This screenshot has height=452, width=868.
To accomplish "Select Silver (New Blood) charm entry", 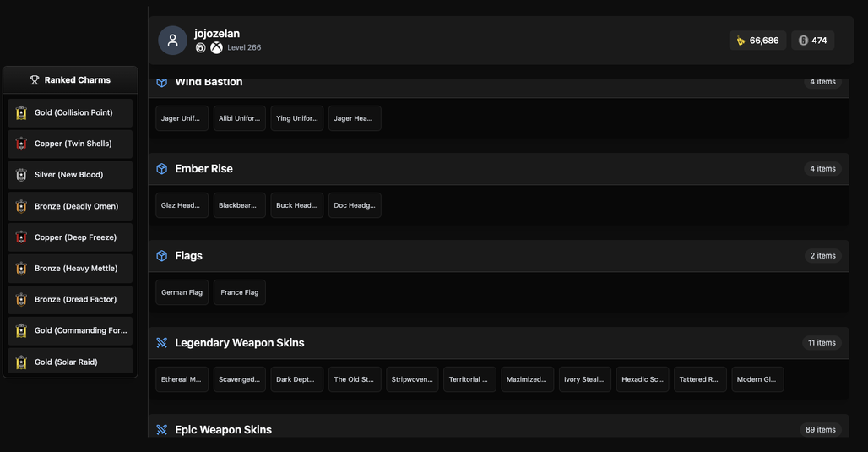I will tap(70, 175).
